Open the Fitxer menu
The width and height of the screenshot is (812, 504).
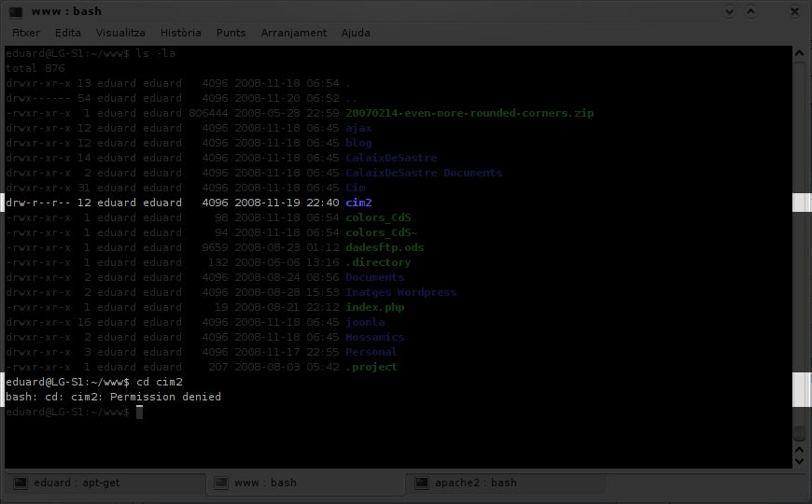click(x=26, y=33)
